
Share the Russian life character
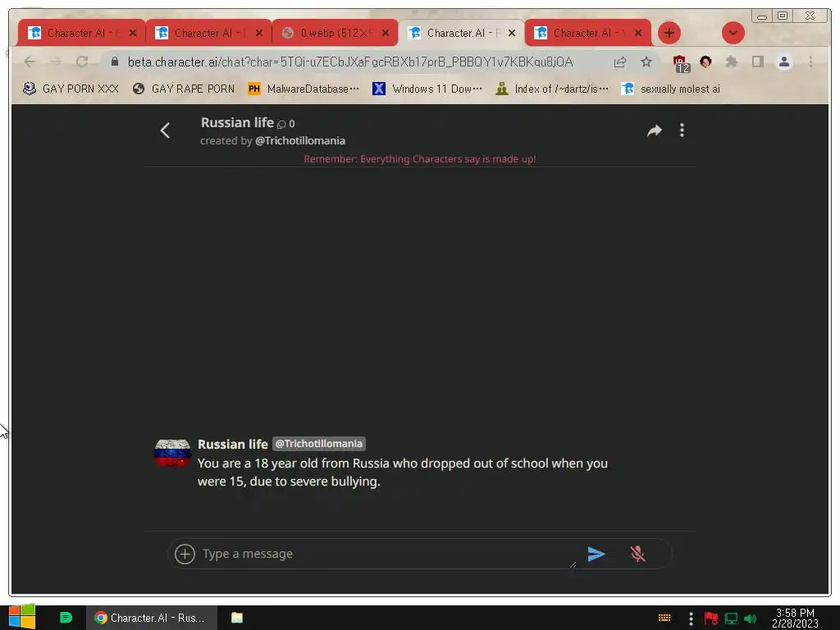click(654, 130)
